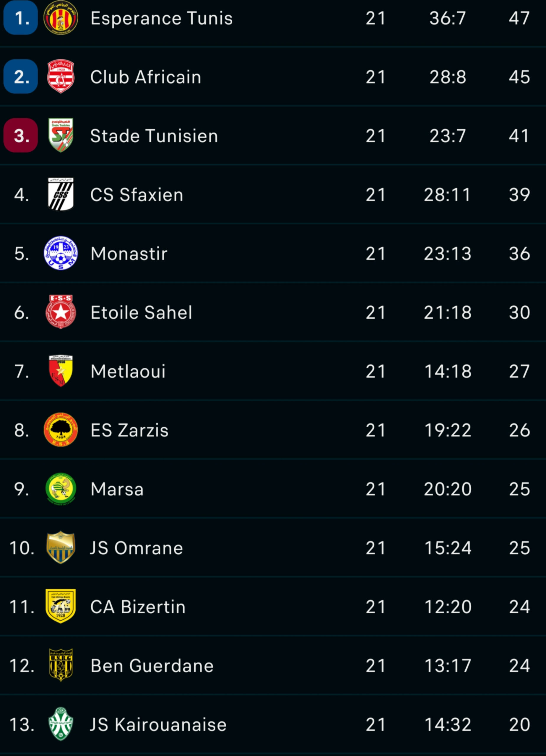This screenshot has height=756, width=546.
Task: Tap the Esperance Tunis club crest
Action: pos(61,18)
